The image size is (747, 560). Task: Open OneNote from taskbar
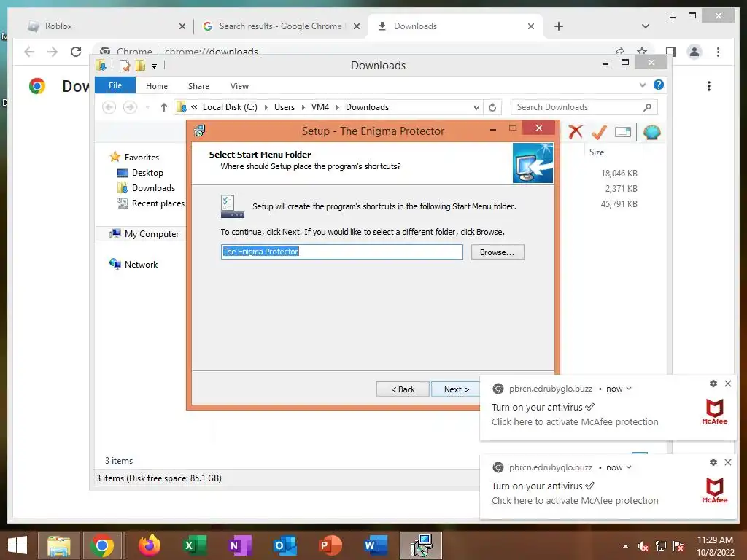(x=239, y=545)
